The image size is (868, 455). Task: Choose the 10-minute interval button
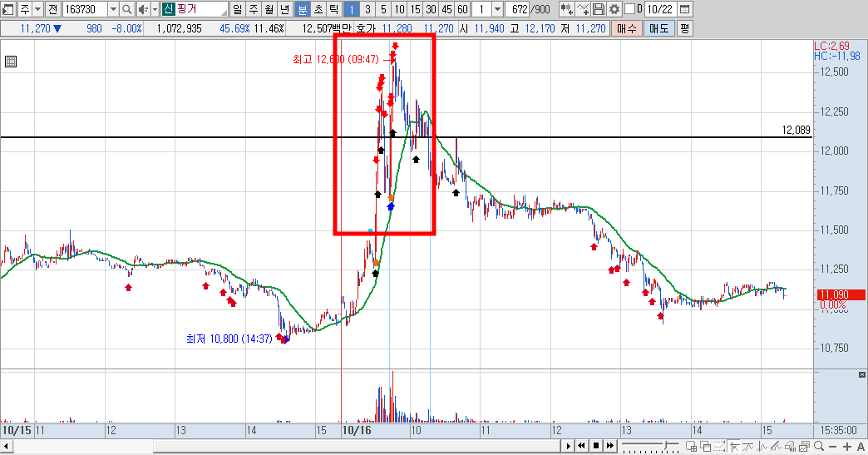pos(399,9)
